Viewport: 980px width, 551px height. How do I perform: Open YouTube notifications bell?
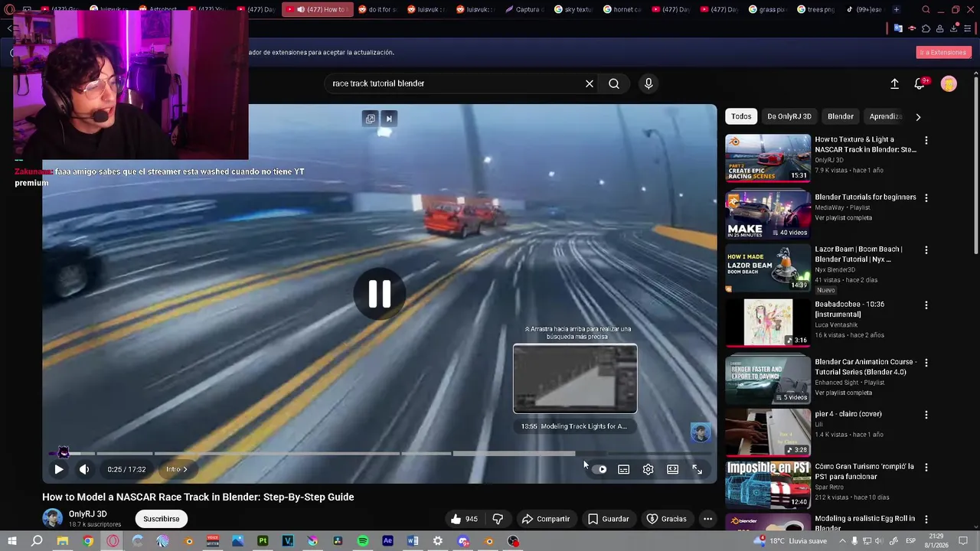click(x=920, y=83)
